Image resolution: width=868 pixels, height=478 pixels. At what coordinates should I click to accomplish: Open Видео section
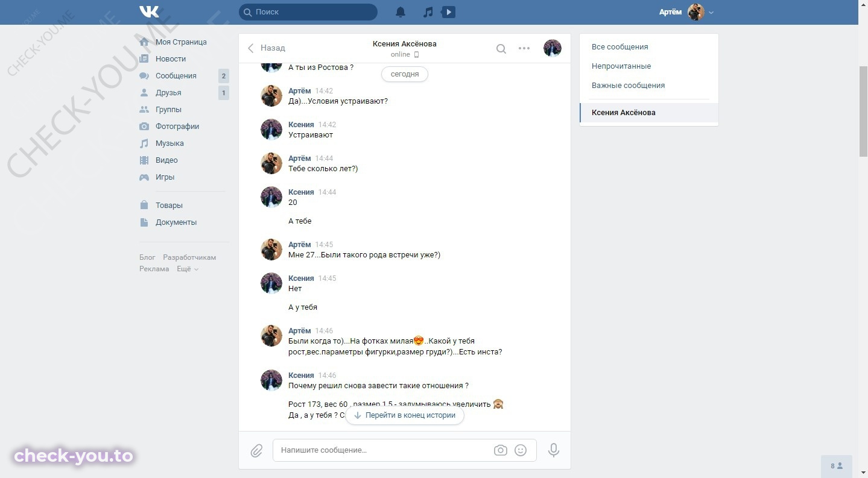click(x=166, y=160)
